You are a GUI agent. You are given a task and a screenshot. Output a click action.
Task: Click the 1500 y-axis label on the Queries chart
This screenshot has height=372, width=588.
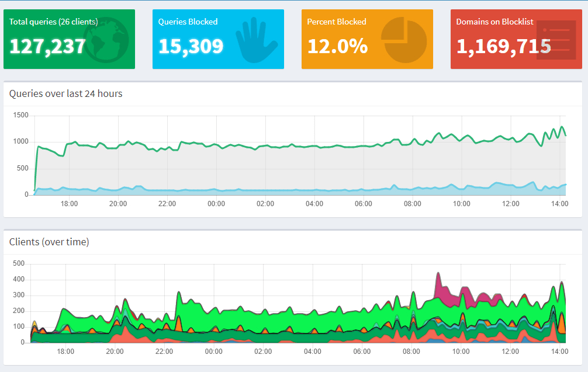coord(21,115)
